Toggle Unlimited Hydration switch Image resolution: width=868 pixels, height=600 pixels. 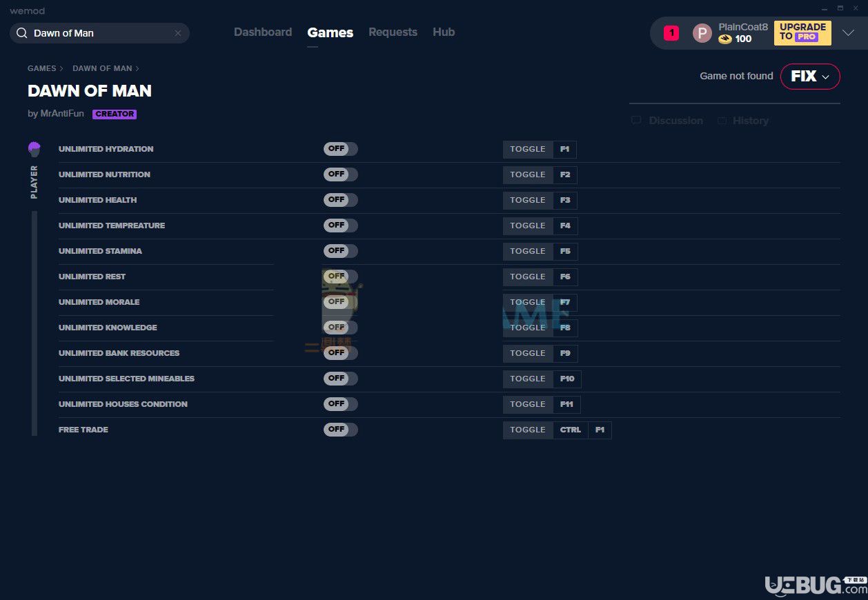[341, 149]
